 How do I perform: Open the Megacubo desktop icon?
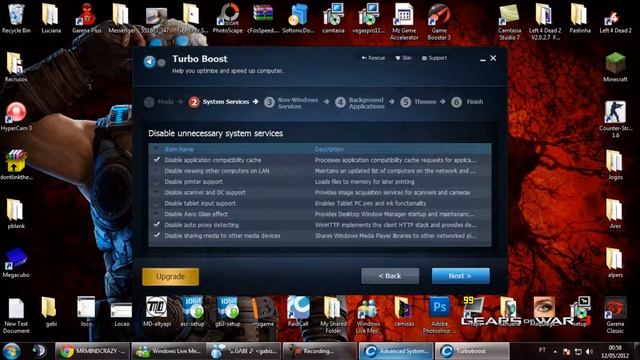click(x=16, y=263)
